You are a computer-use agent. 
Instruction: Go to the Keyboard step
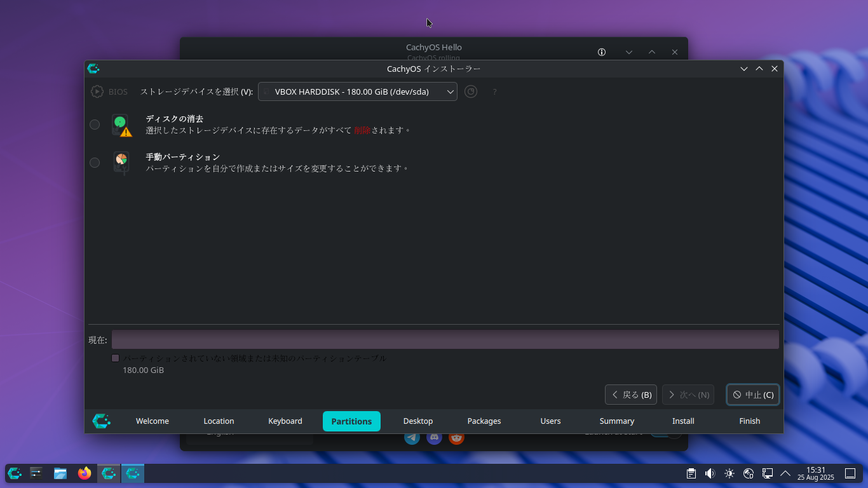tap(285, 421)
